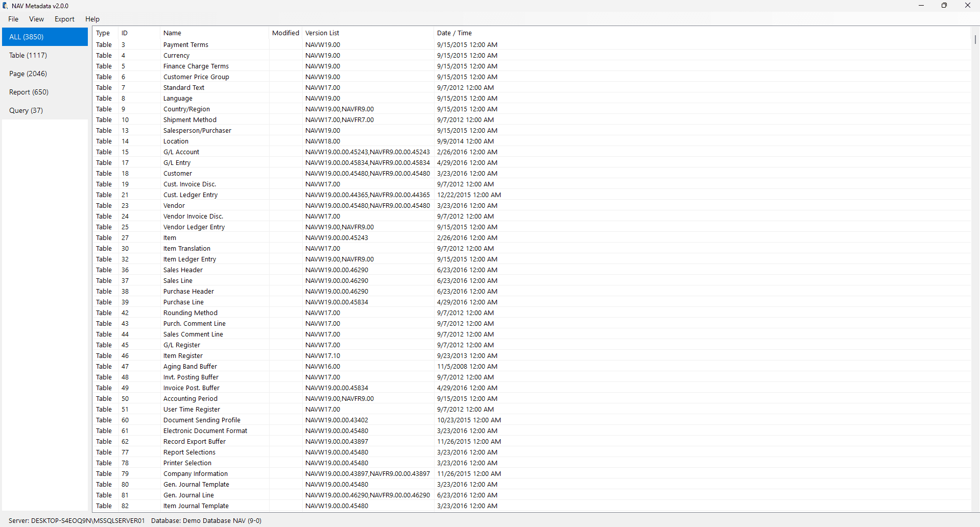The width and height of the screenshot is (980, 527).
Task: Click the Database: Demo Database NAV status text
Action: coord(206,520)
